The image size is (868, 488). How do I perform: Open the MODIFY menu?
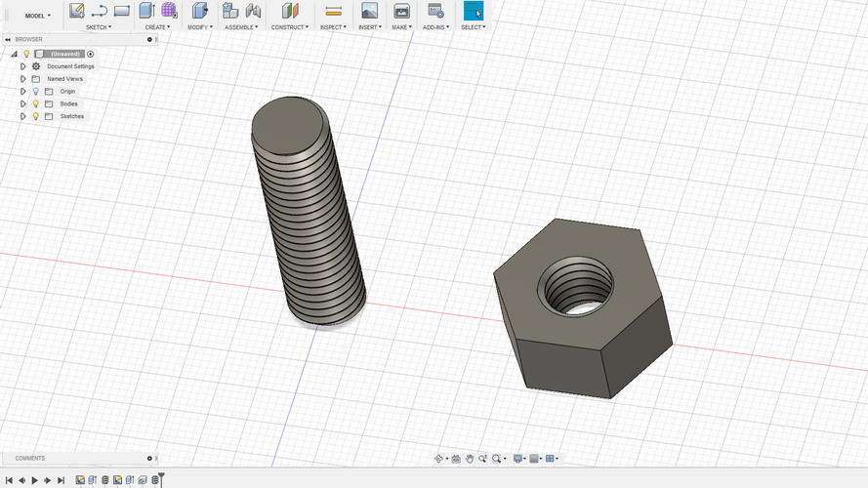(x=199, y=27)
